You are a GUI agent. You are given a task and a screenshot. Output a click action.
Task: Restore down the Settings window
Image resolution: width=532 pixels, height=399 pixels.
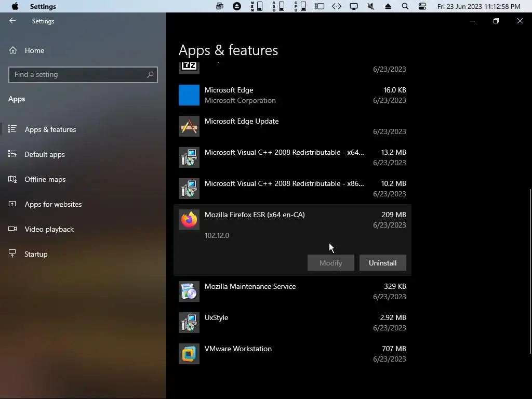496,21
